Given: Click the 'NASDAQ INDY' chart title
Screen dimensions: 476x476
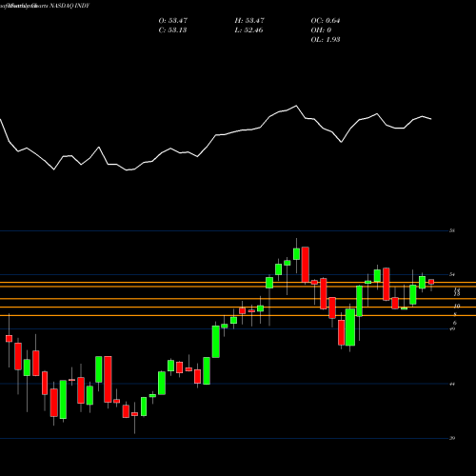Looking at the screenshot, I should tap(69, 6).
